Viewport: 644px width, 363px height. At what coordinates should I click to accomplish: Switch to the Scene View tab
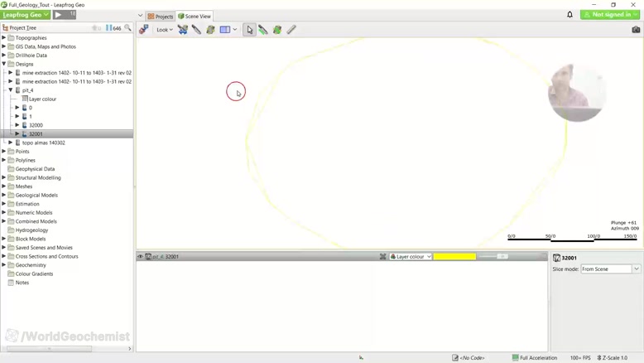click(x=195, y=17)
